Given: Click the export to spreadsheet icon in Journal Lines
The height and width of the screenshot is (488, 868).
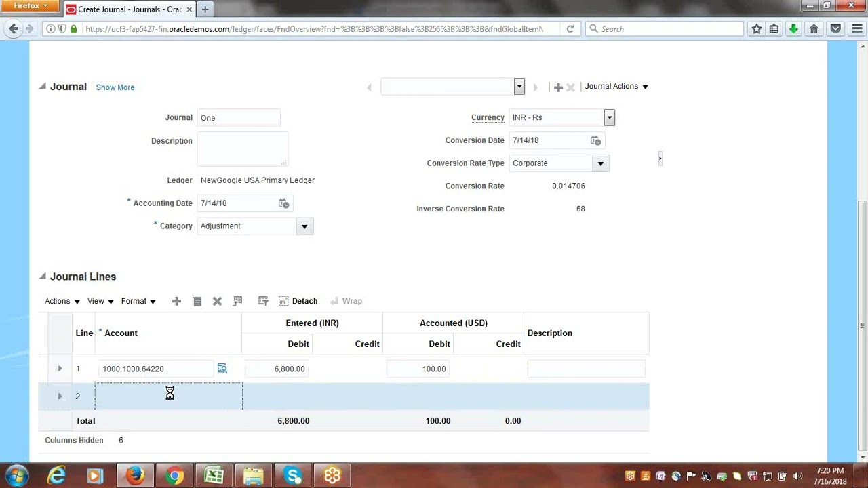Looking at the screenshot, I should [x=237, y=301].
